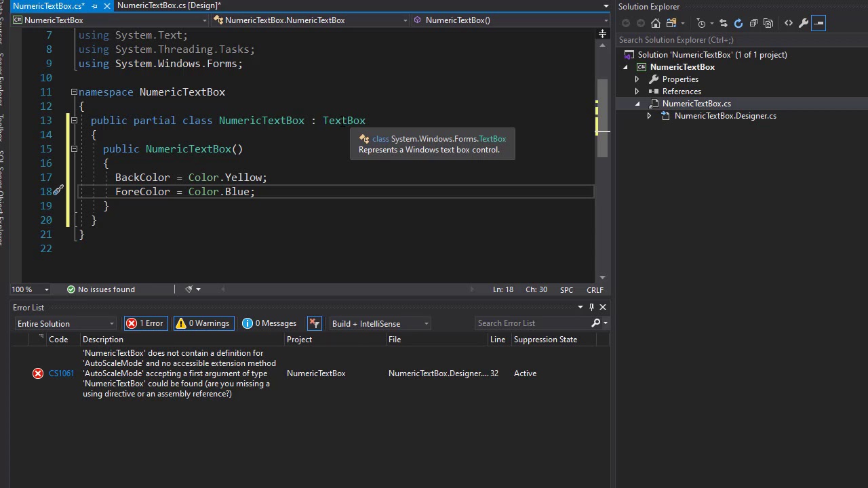Click the Home icon in Solution Explorer
The height and width of the screenshot is (488, 868).
(655, 23)
